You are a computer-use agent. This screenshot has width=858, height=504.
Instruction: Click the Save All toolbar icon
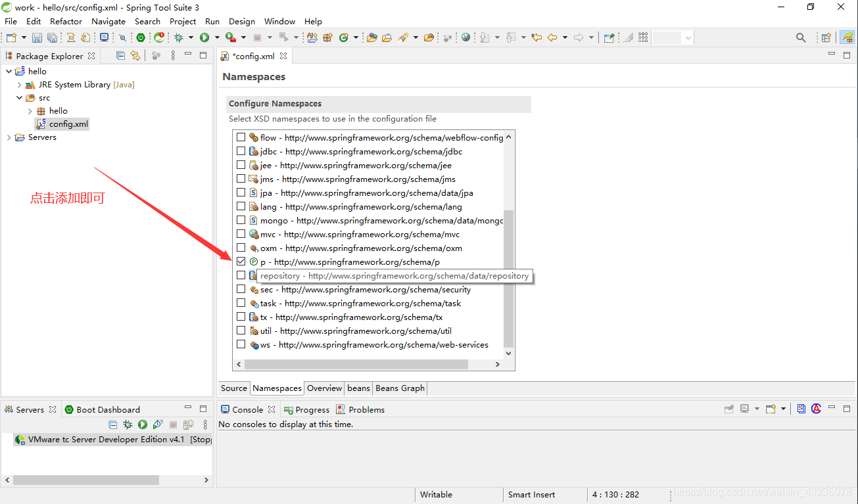pos(51,37)
